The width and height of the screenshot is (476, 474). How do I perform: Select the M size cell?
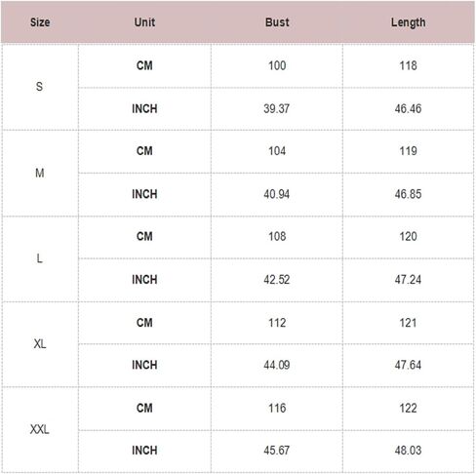40,173
